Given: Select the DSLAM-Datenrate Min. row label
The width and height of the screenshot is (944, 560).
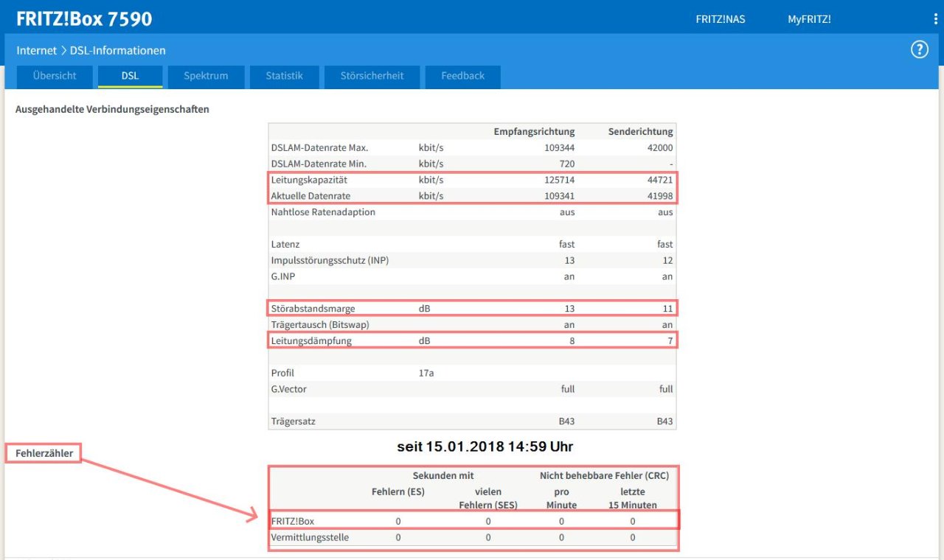Looking at the screenshot, I should [x=319, y=164].
